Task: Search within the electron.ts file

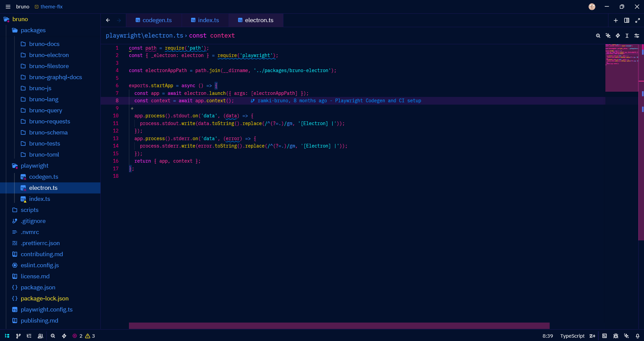Action: tap(598, 36)
